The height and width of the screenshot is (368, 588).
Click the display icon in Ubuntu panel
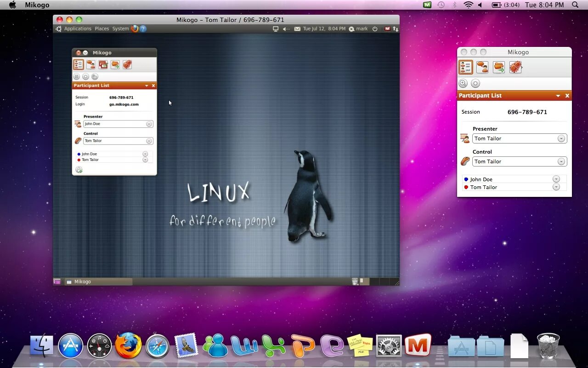coord(276,29)
